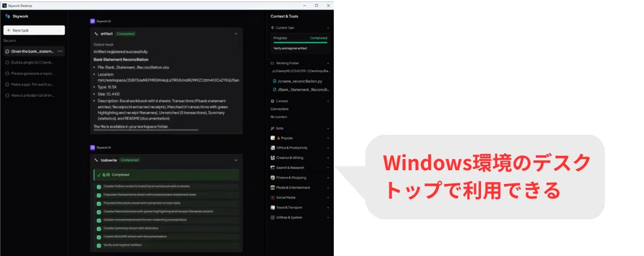Click chat icon beside 'Please generate a repor...'
This screenshot has height=256, width=644.
pyautogui.click(x=7, y=73)
